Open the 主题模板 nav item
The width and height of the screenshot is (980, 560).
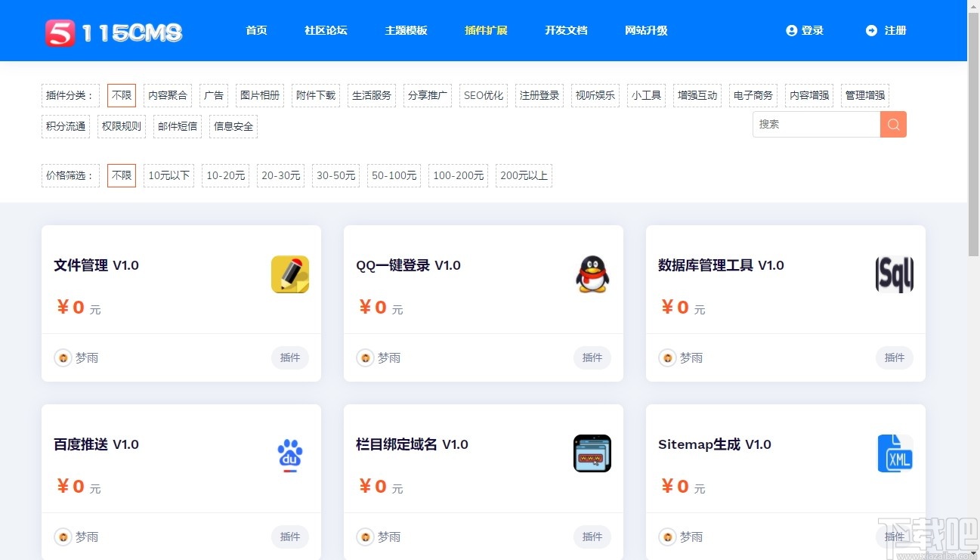point(406,31)
